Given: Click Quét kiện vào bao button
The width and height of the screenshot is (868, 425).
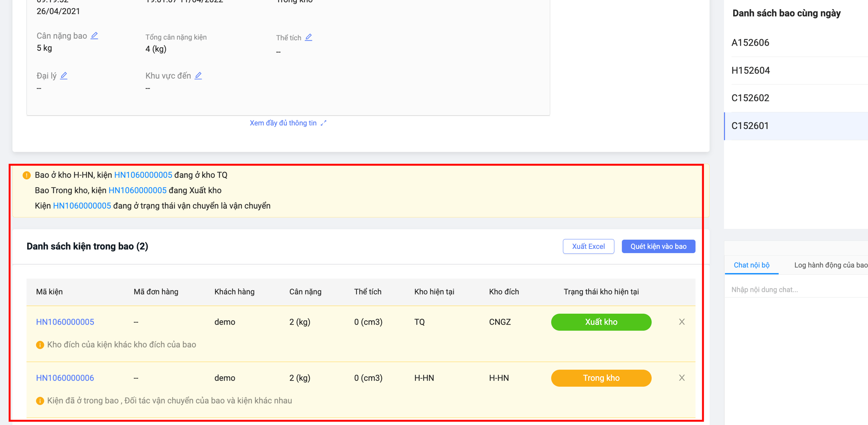Looking at the screenshot, I should (x=659, y=246).
